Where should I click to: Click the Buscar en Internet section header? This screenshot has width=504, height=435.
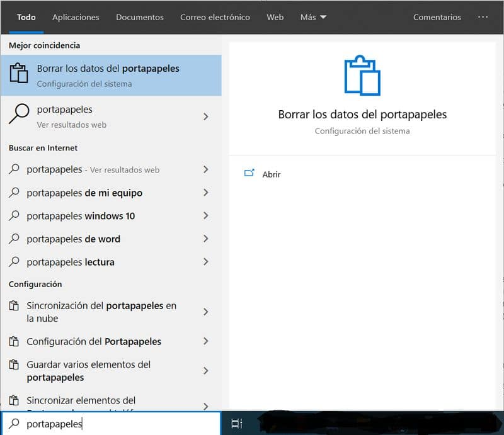(43, 148)
